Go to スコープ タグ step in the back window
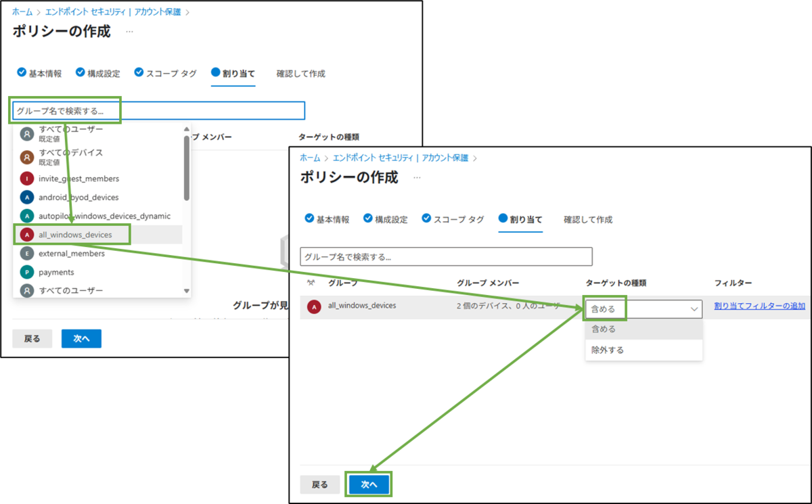The width and height of the screenshot is (812, 504). 166,73
